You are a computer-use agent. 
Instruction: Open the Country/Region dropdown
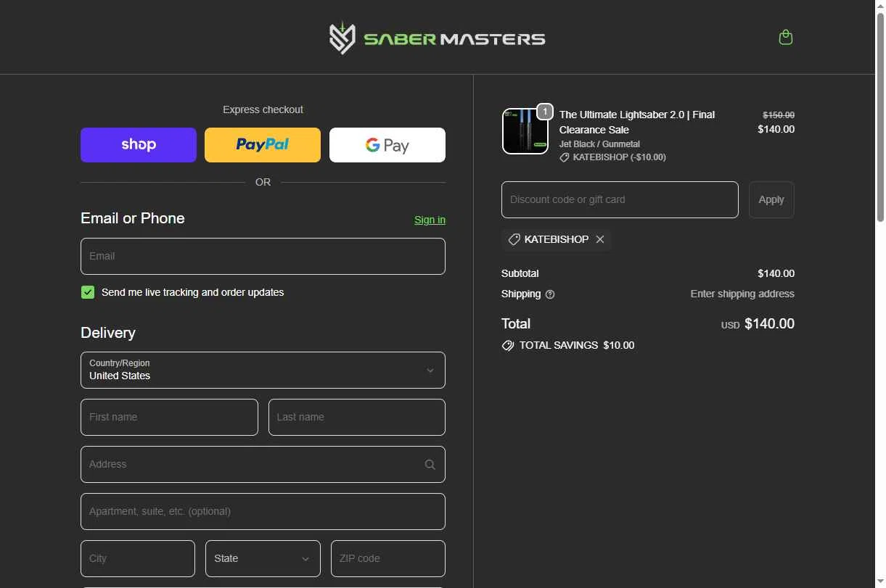coord(263,370)
